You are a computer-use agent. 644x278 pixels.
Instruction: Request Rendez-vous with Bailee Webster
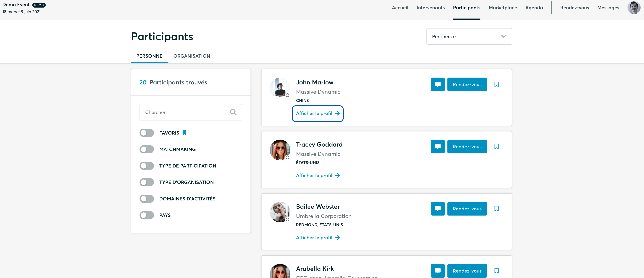click(467, 208)
